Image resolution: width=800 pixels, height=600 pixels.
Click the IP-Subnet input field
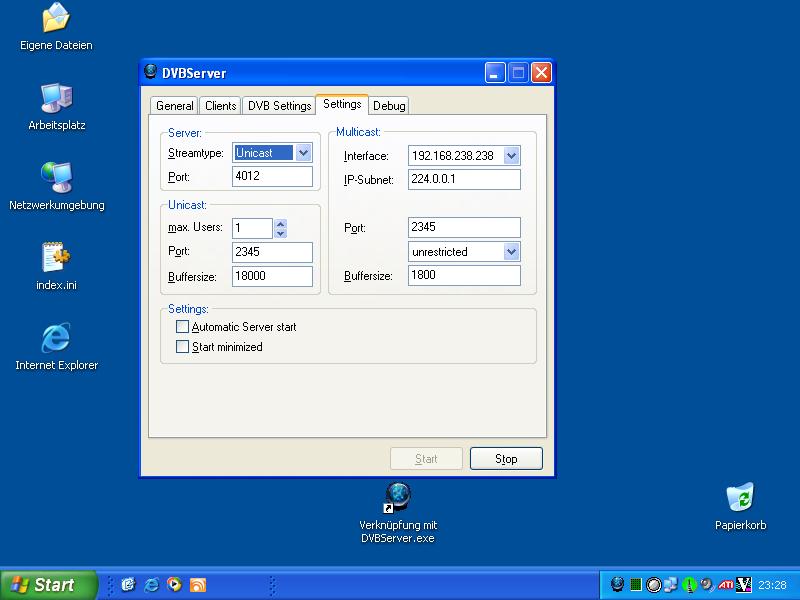coord(464,180)
